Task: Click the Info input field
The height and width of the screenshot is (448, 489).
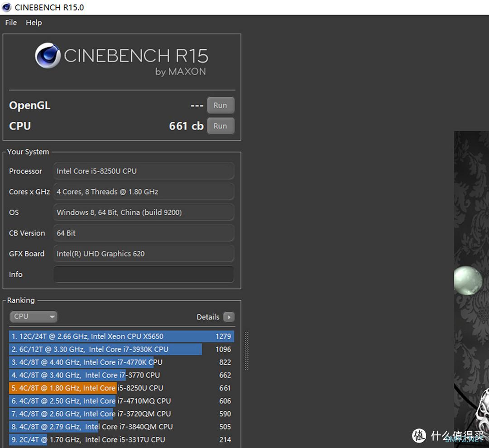Action: [x=144, y=274]
